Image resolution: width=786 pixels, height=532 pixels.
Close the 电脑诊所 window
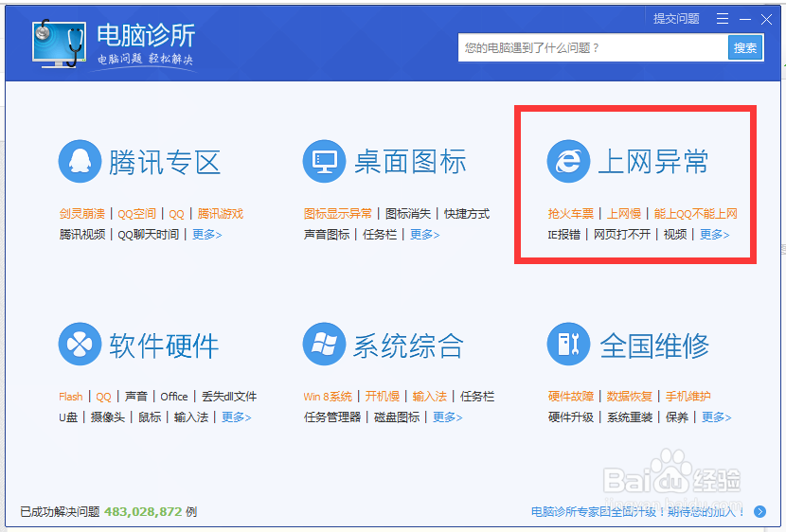click(766, 19)
